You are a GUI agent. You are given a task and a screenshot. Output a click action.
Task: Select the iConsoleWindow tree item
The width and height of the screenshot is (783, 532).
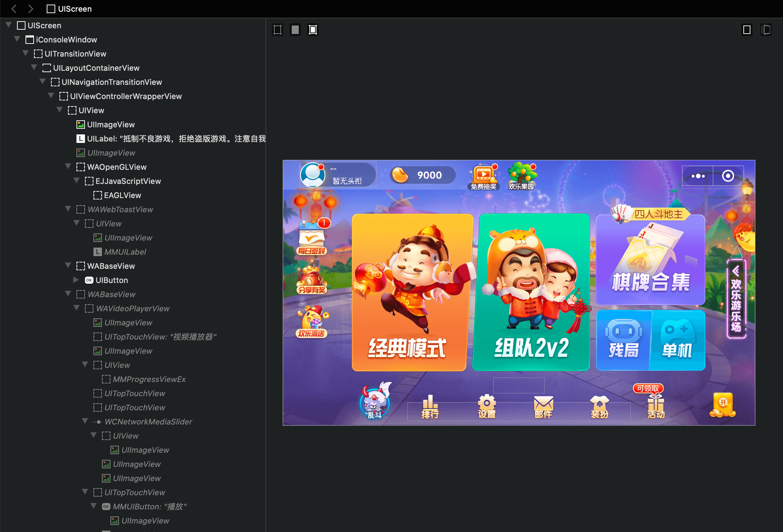(x=66, y=40)
